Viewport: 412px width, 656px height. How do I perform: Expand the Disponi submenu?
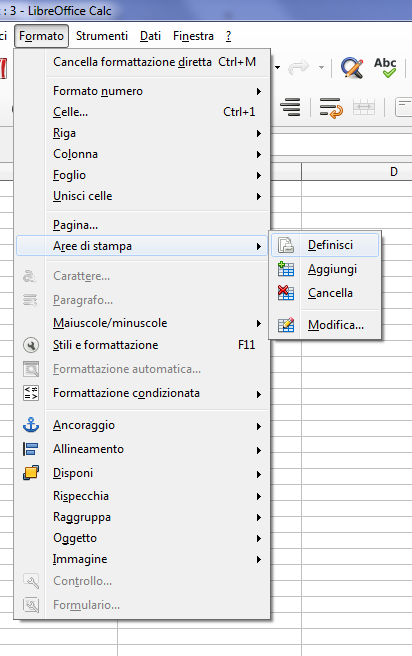pos(142,473)
